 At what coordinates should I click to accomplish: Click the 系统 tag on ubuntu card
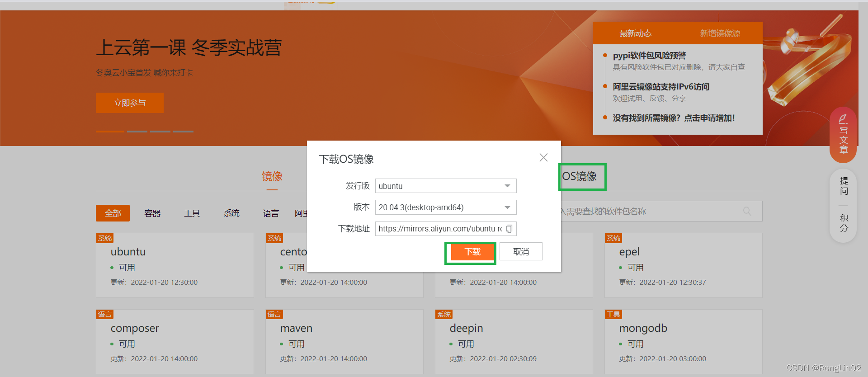[105, 238]
